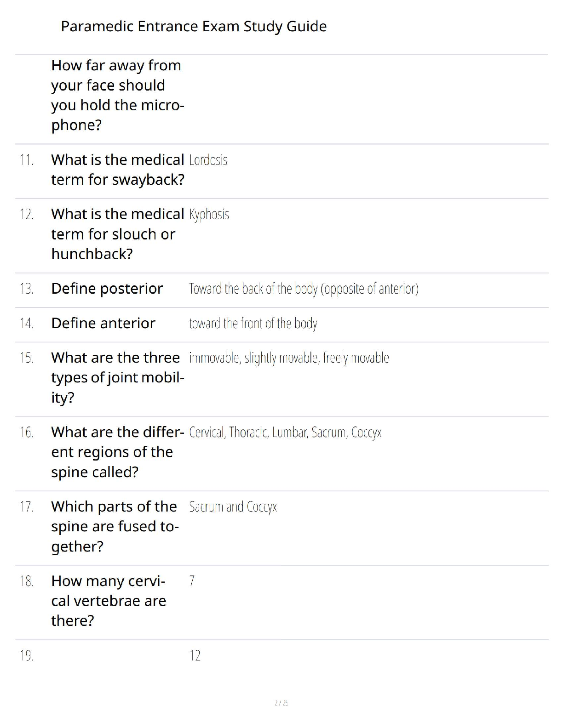Click the posterior definition answer text

[304, 289]
